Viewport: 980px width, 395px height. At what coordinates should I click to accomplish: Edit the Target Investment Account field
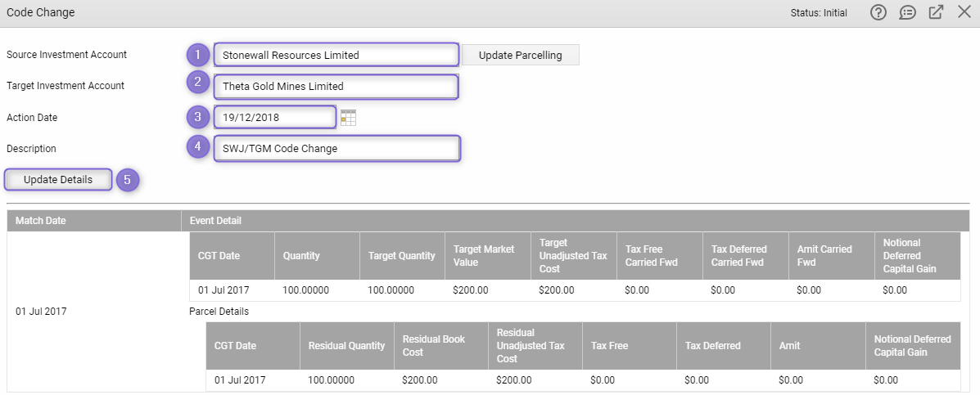pyautogui.click(x=336, y=86)
